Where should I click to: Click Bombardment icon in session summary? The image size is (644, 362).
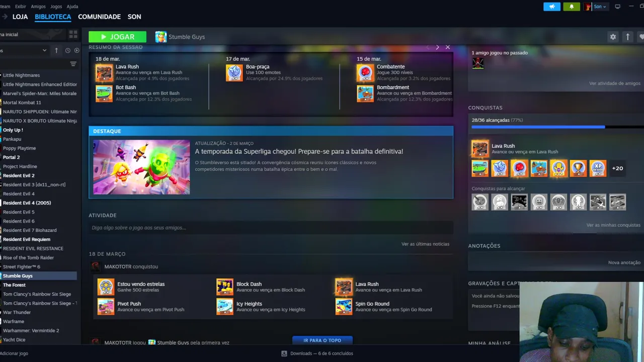tap(365, 94)
